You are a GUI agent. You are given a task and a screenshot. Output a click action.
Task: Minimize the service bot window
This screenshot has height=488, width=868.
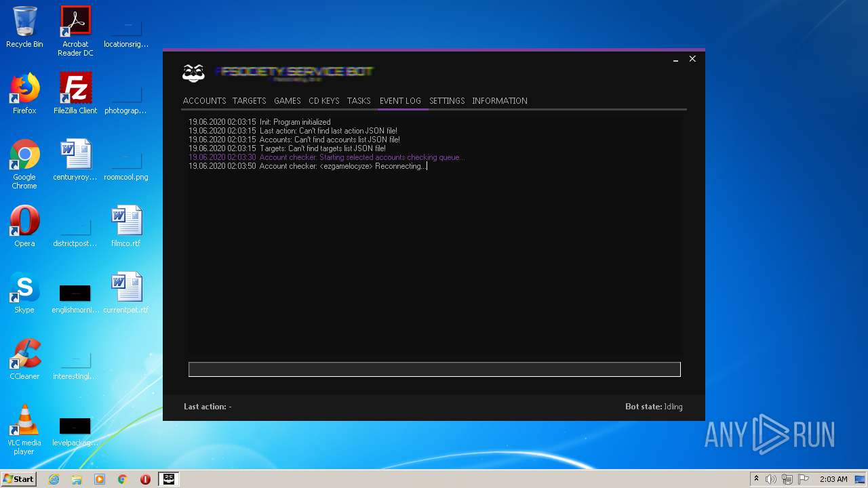tap(675, 60)
